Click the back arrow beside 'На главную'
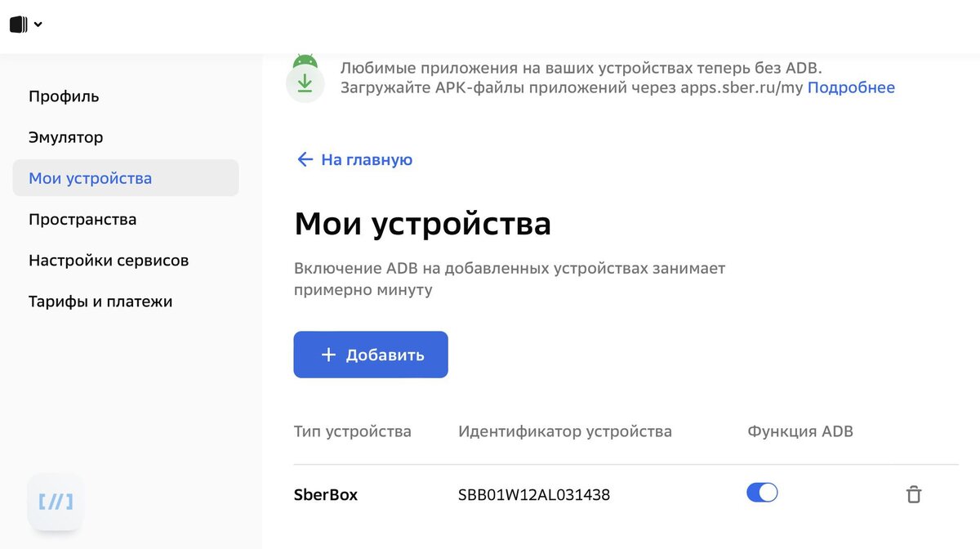980x549 pixels. coord(304,159)
